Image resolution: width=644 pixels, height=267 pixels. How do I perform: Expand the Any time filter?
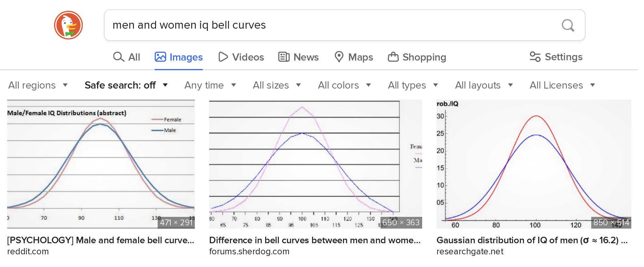pos(210,85)
